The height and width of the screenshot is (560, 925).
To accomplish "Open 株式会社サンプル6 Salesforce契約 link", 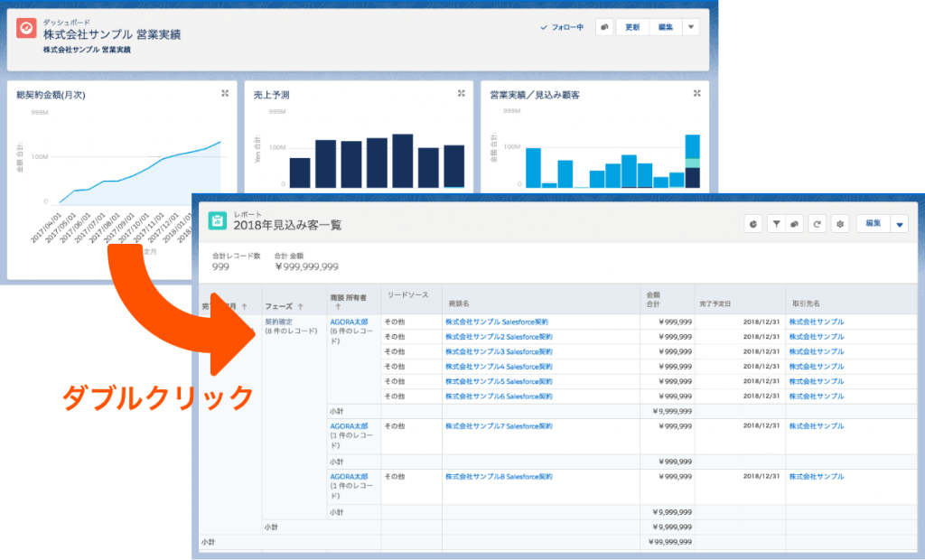I will point(499,397).
